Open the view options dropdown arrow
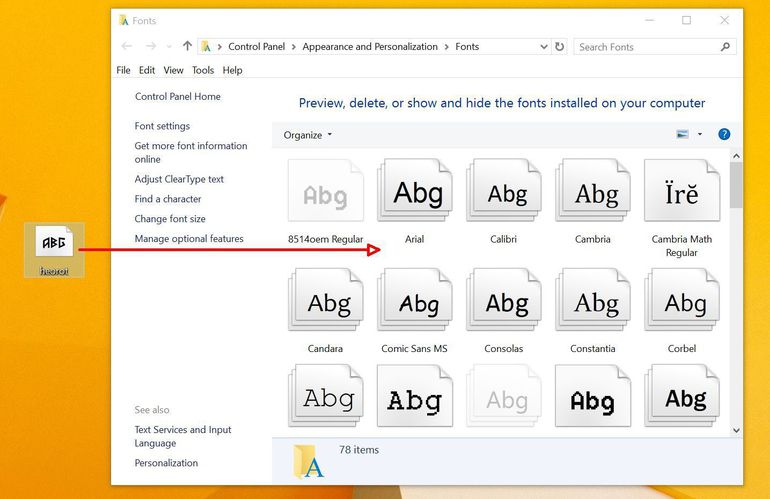This screenshot has width=770, height=499. (x=700, y=134)
